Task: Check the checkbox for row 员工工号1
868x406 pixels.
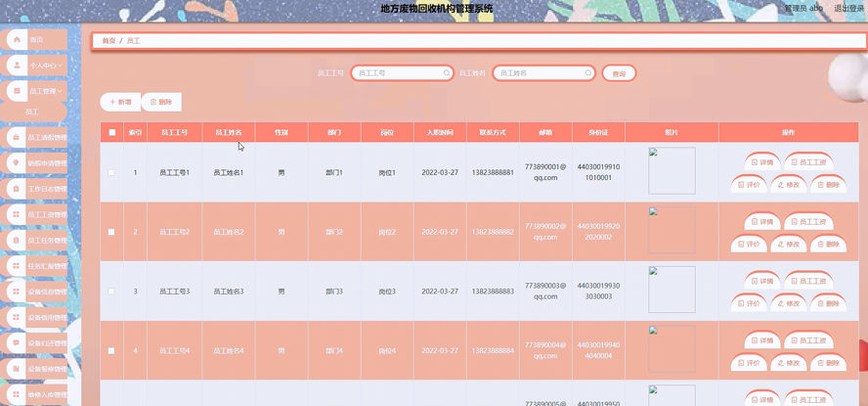Action: [x=111, y=173]
